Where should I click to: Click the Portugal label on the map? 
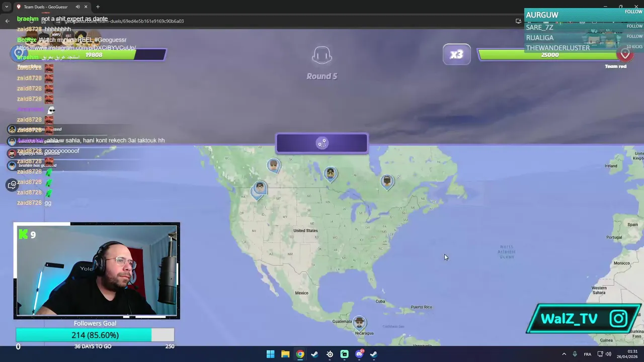[615, 238]
